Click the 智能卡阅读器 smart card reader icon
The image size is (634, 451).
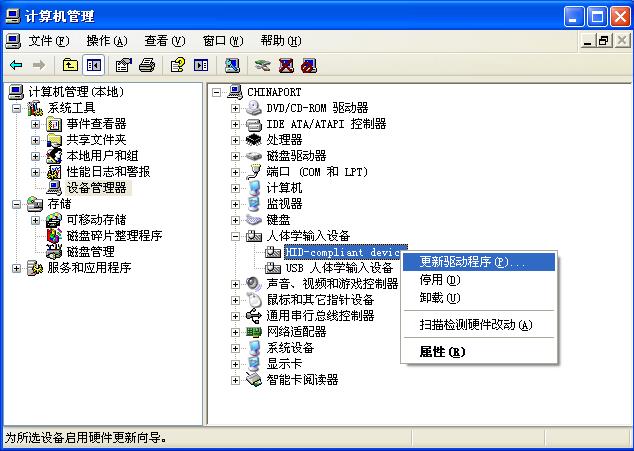[254, 380]
